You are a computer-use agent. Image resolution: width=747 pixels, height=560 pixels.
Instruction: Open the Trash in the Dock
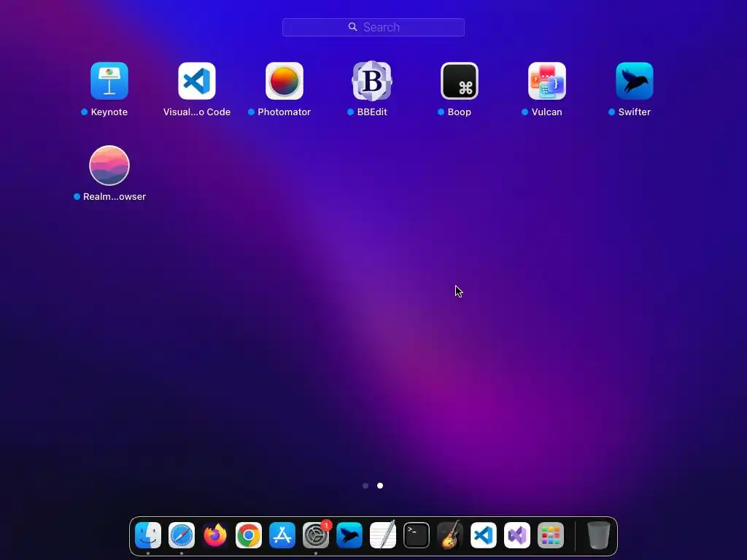[598, 535]
